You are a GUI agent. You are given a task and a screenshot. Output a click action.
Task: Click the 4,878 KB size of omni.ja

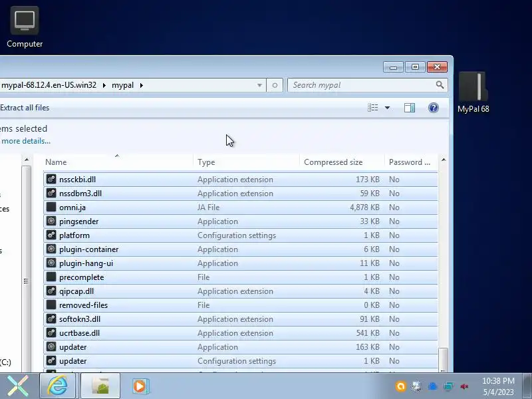pyautogui.click(x=364, y=207)
